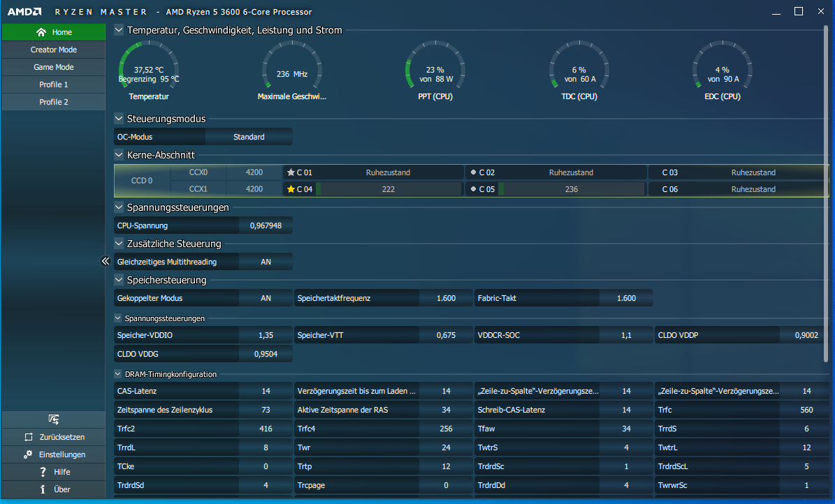Click C 06 Ruhezustand status

tap(753, 189)
